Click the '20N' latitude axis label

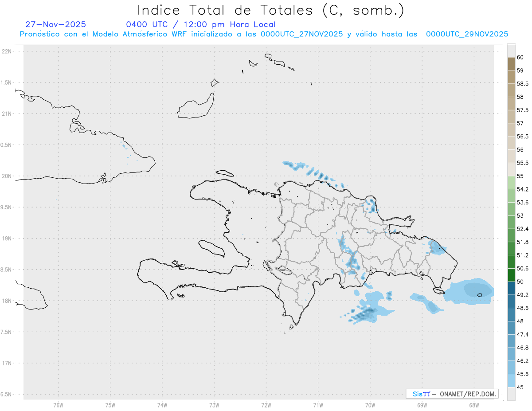[8, 176]
